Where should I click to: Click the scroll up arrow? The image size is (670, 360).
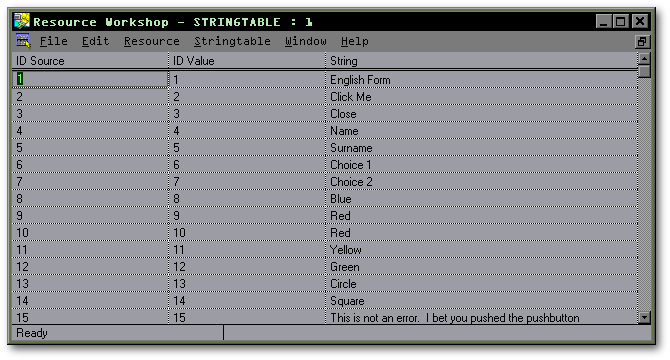(644, 58)
